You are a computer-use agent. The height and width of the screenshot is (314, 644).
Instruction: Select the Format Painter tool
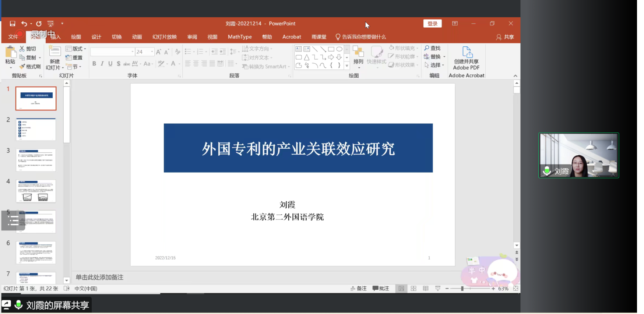(30, 67)
